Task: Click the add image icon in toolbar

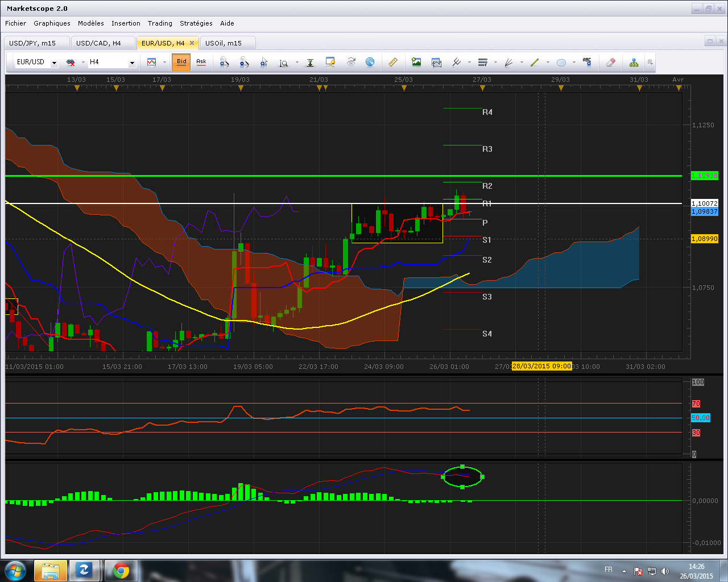Action: click(x=416, y=63)
